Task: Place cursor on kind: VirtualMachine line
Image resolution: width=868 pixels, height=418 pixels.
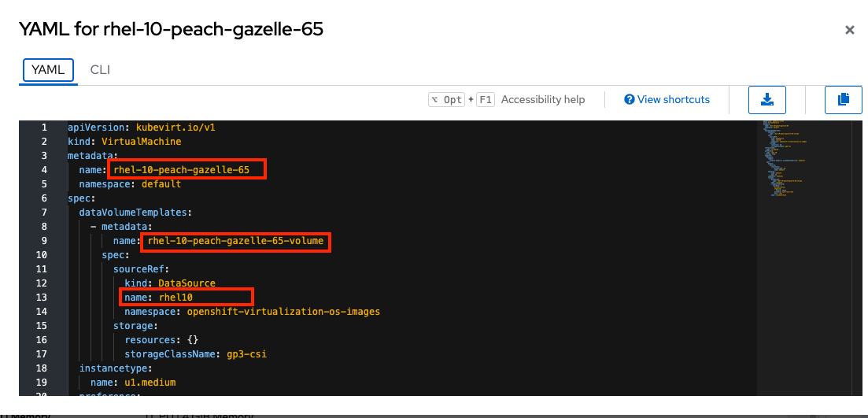Action: [x=124, y=141]
